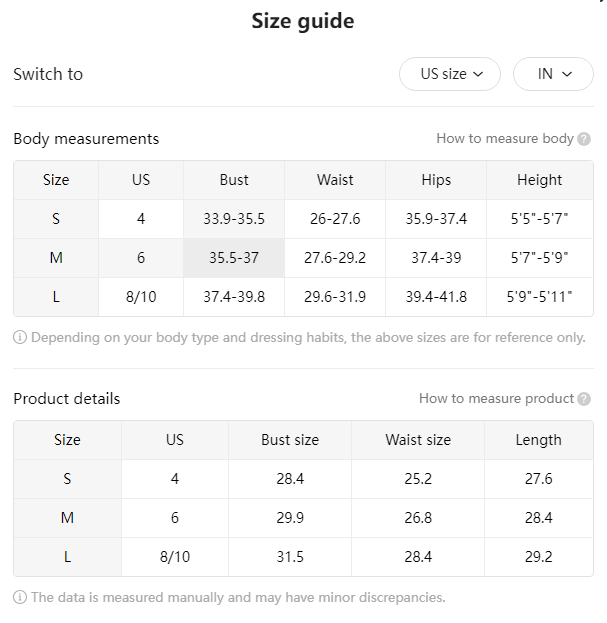Open the US size dropdown
Viewport: 607px width, 623px height.
pos(450,74)
